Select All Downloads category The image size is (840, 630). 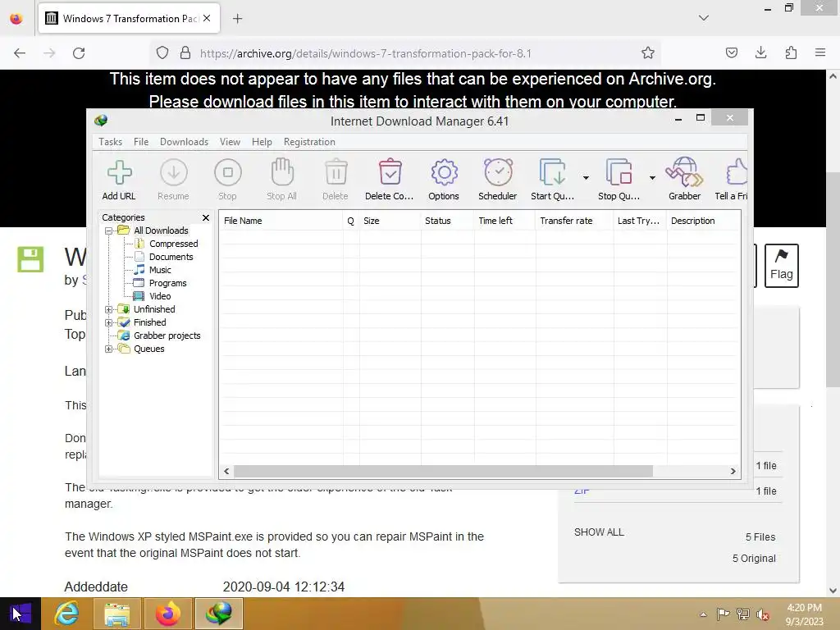pos(161,231)
